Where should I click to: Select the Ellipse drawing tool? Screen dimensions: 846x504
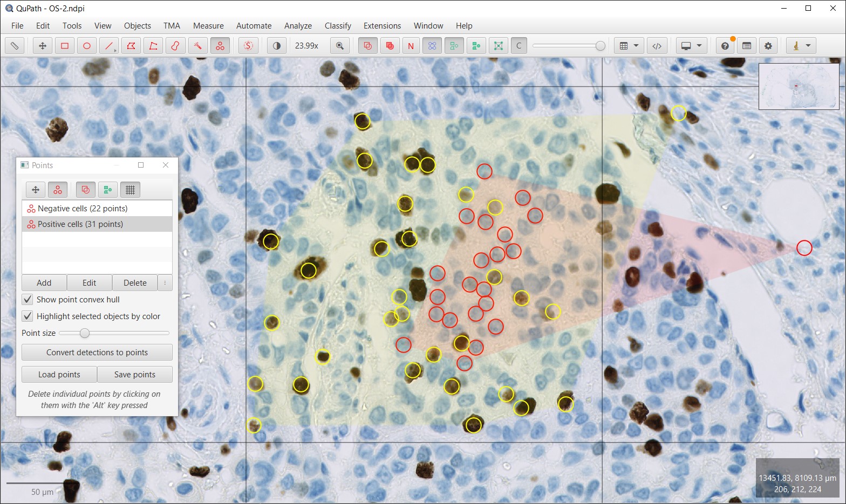(x=87, y=46)
